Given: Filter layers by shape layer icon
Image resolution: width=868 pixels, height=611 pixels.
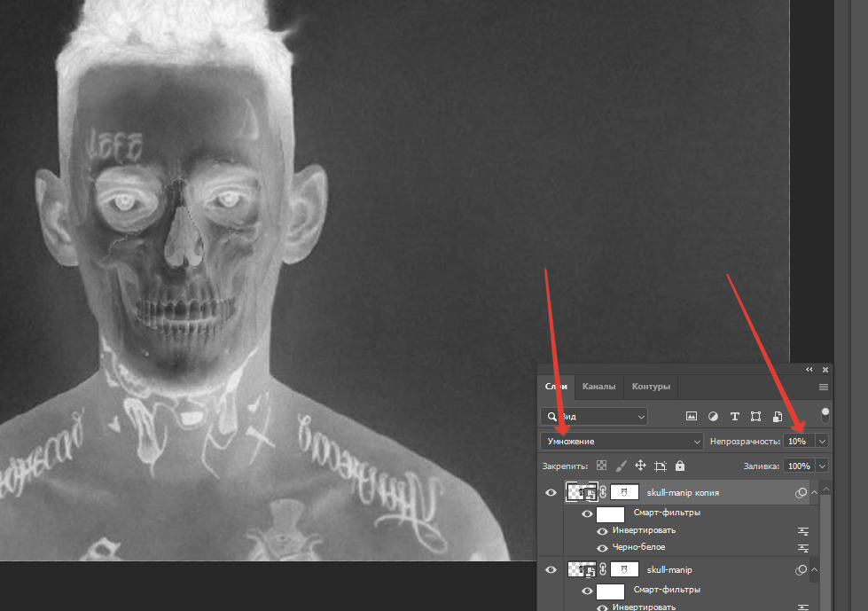Looking at the screenshot, I should click(x=755, y=416).
